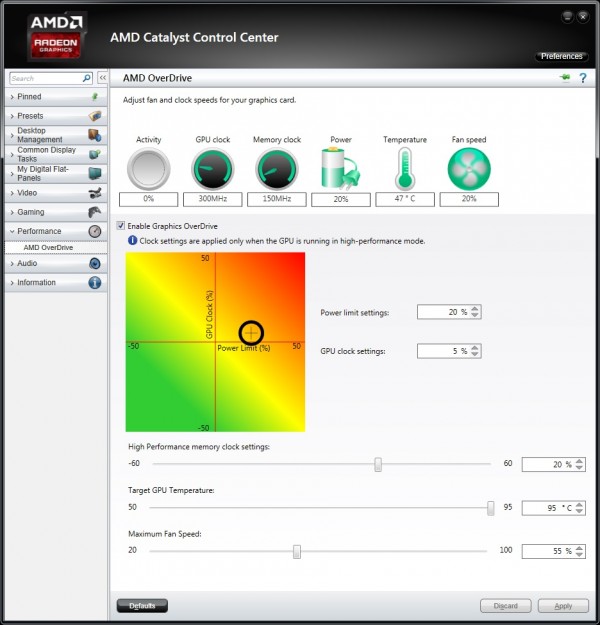The width and height of the screenshot is (600, 625).
Task: Click the Performance gauge icon
Action: coord(95,231)
